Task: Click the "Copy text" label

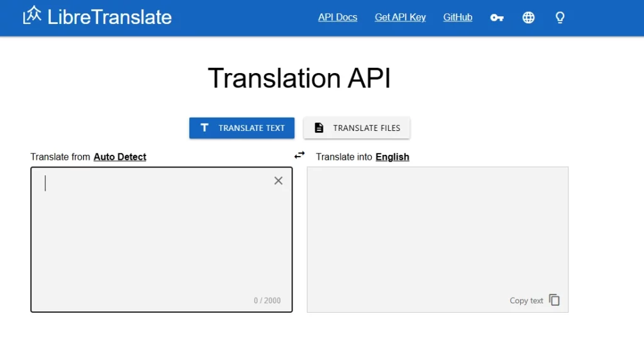Action: (x=526, y=300)
